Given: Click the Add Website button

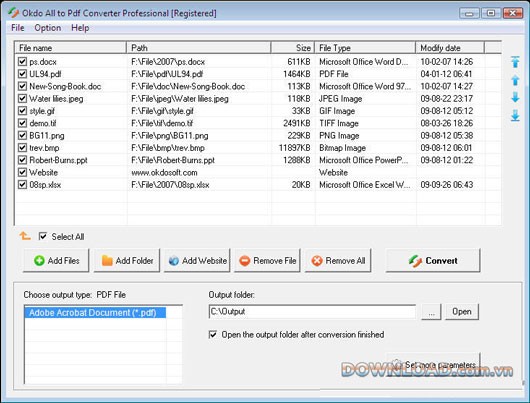Looking at the screenshot, I should tap(197, 260).
